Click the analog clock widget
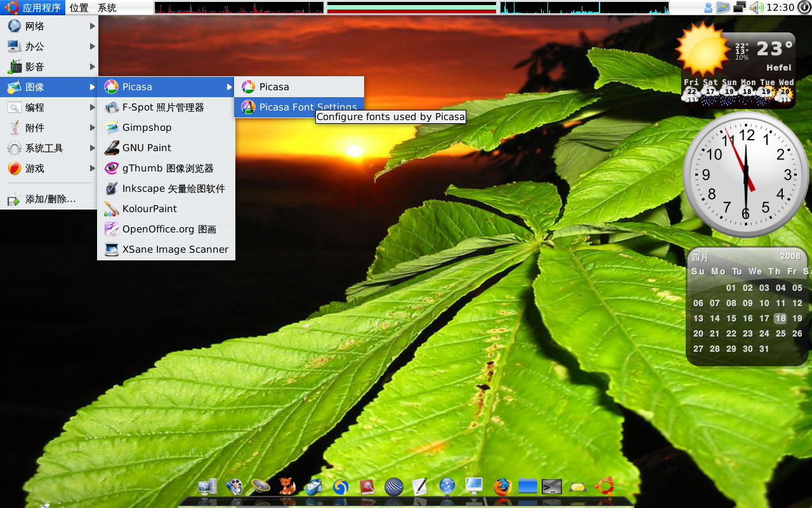 (746, 175)
